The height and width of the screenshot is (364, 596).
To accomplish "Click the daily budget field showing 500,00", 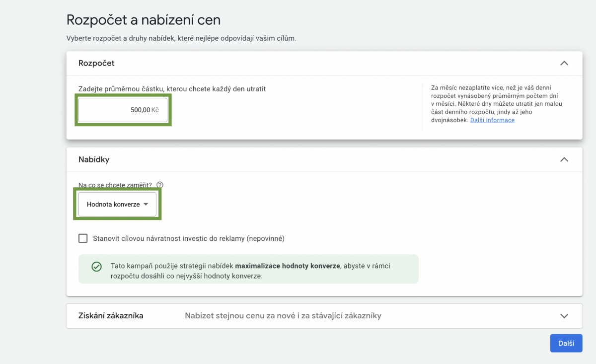I will (x=123, y=110).
